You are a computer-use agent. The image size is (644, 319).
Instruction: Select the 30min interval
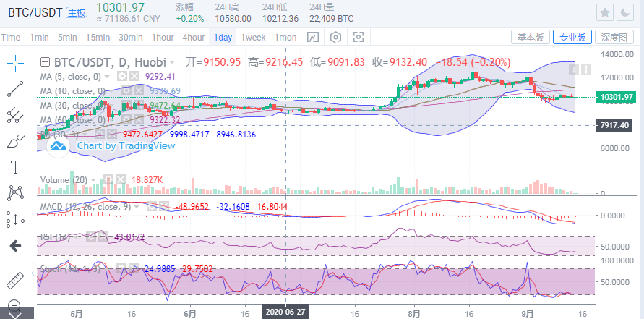click(x=131, y=38)
